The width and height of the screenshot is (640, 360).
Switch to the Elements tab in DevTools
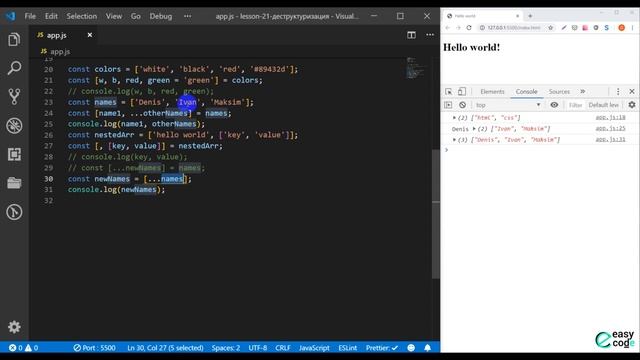coord(492,91)
